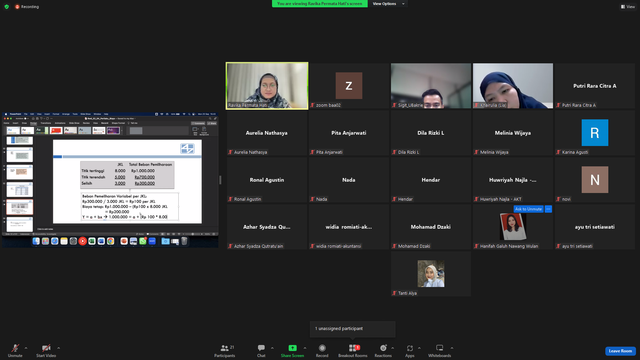Select the Melinia Wijaya tile
Image resolution: width=640 pixels, height=360 pixels.
(x=513, y=133)
